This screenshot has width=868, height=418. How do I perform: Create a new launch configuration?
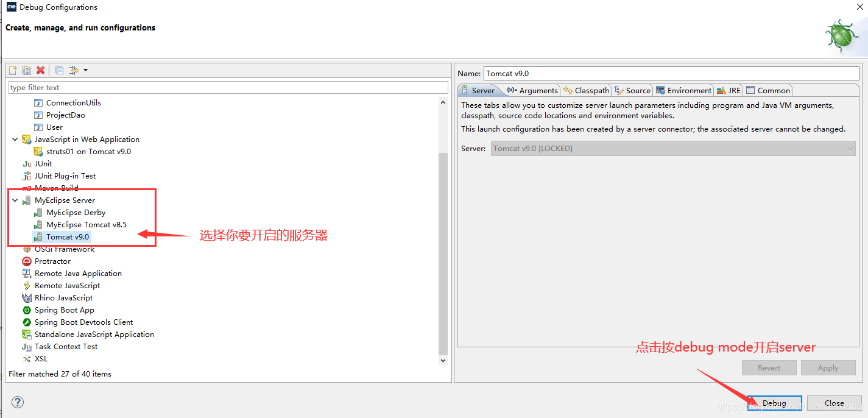pyautogui.click(x=12, y=69)
